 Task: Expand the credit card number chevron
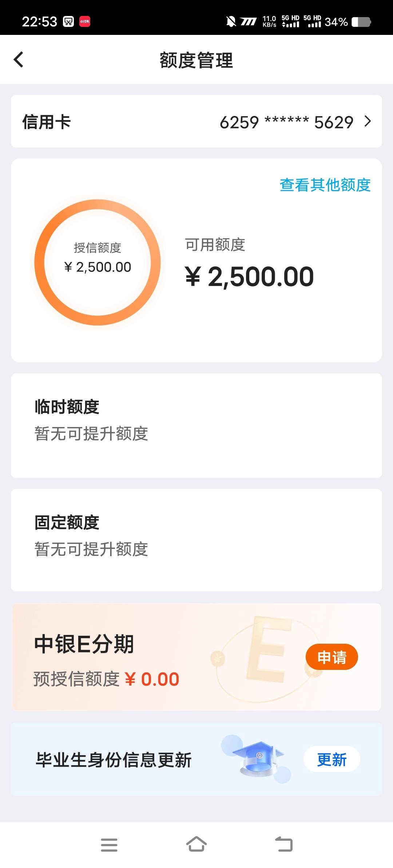368,121
